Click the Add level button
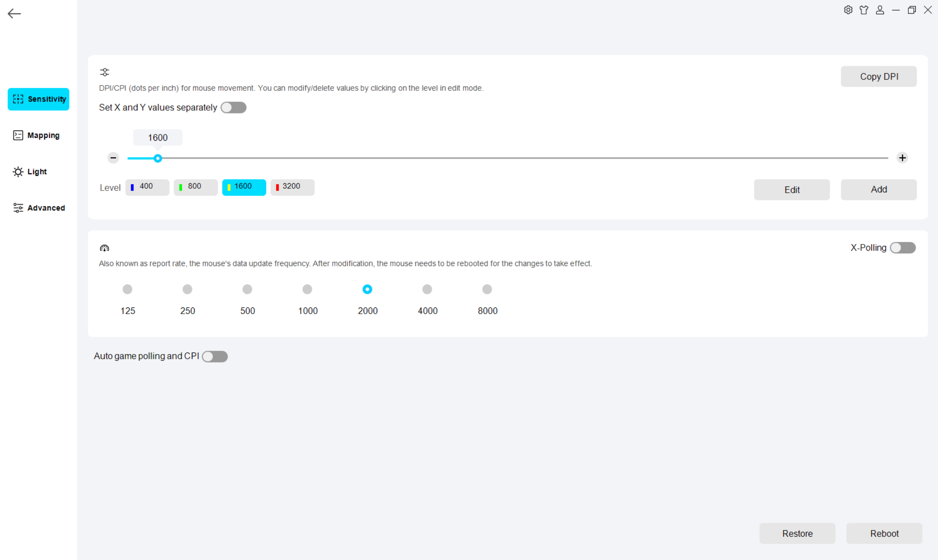938x560 pixels. (878, 189)
